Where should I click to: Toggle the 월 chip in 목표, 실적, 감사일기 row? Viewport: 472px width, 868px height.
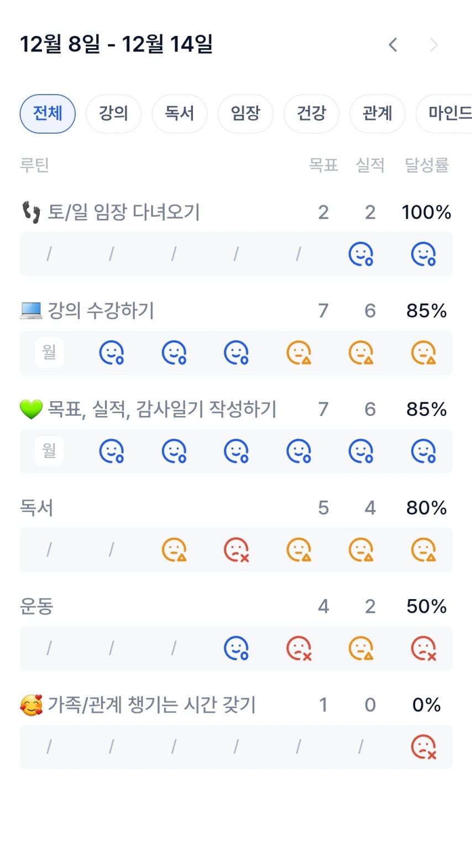pyautogui.click(x=49, y=451)
